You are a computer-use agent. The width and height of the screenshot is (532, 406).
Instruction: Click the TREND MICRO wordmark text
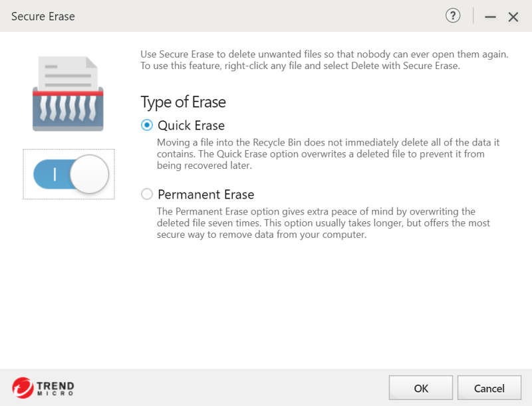(55, 388)
